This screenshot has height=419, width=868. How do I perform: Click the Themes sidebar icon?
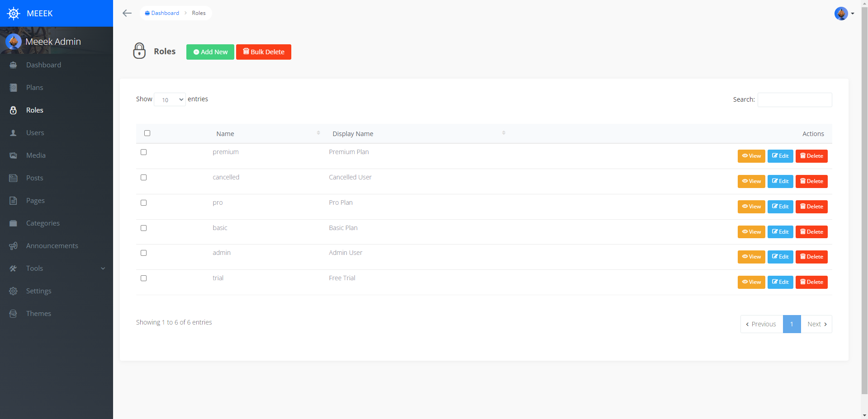(14, 313)
